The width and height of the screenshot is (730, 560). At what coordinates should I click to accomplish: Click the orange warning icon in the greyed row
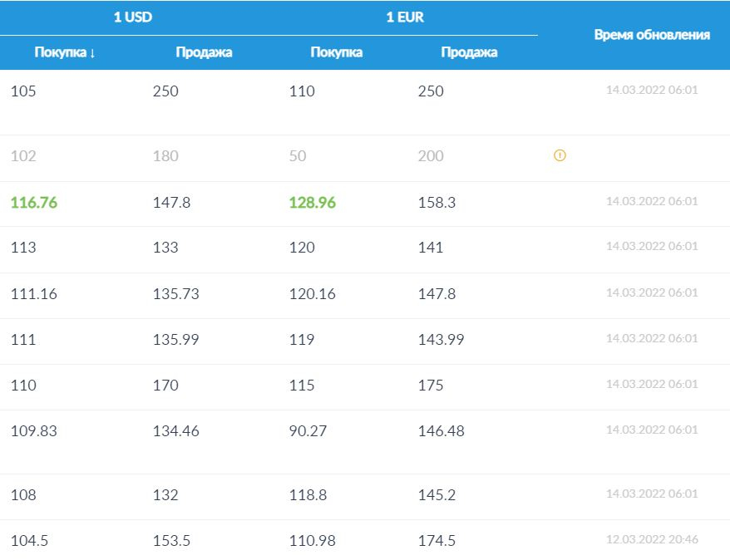click(560, 155)
